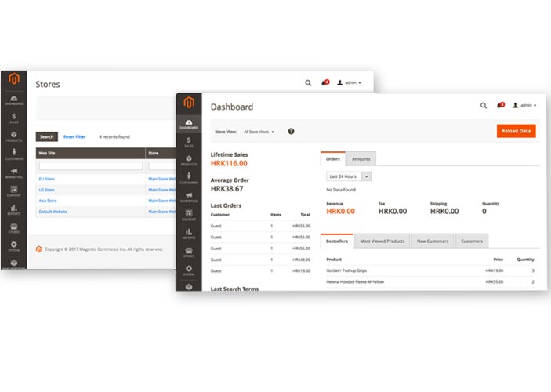Screen dimensions: 551x392
Task: Click last order row totaling HRK19.00
Action: point(260,271)
